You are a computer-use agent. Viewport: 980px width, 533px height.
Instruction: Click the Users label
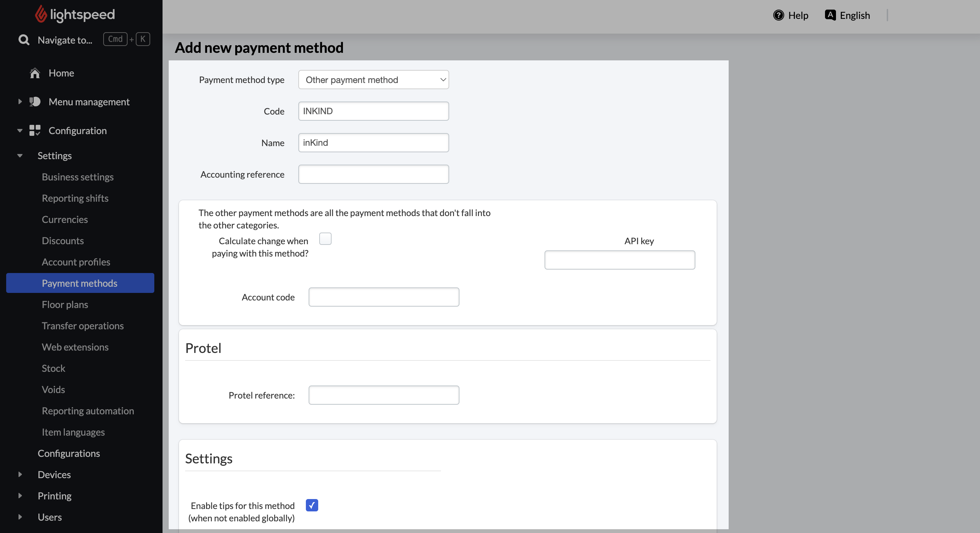(49, 517)
